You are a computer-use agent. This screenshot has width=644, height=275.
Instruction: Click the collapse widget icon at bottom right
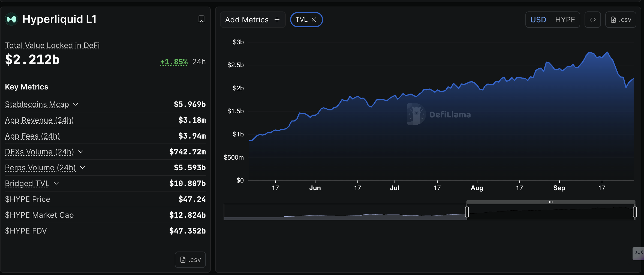[x=638, y=253]
